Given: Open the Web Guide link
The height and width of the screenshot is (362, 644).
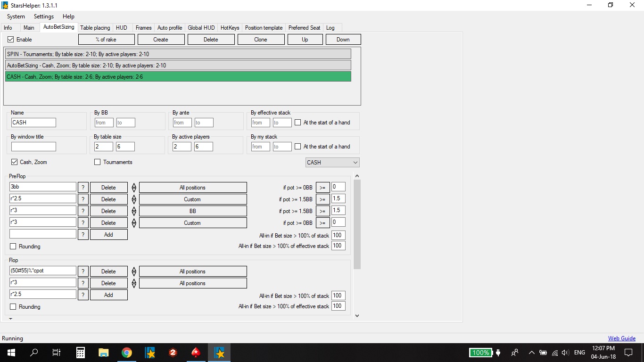Looking at the screenshot, I should [x=622, y=338].
